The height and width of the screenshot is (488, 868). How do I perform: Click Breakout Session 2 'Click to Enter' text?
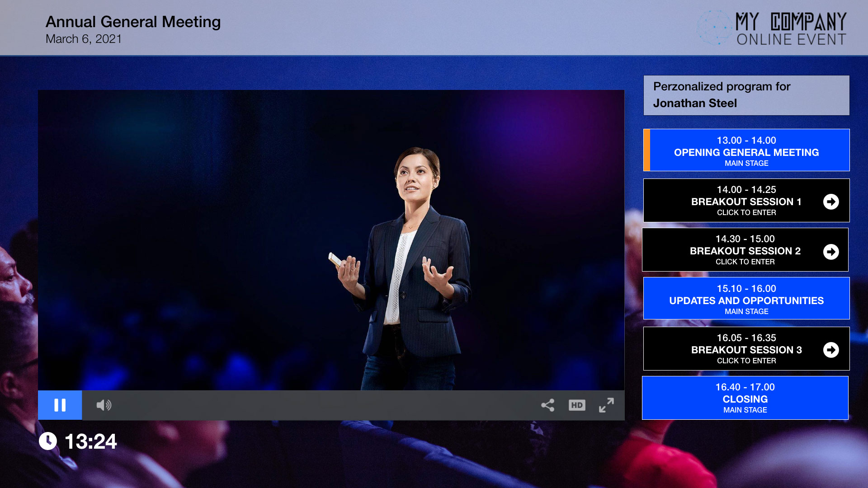[x=745, y=262]
